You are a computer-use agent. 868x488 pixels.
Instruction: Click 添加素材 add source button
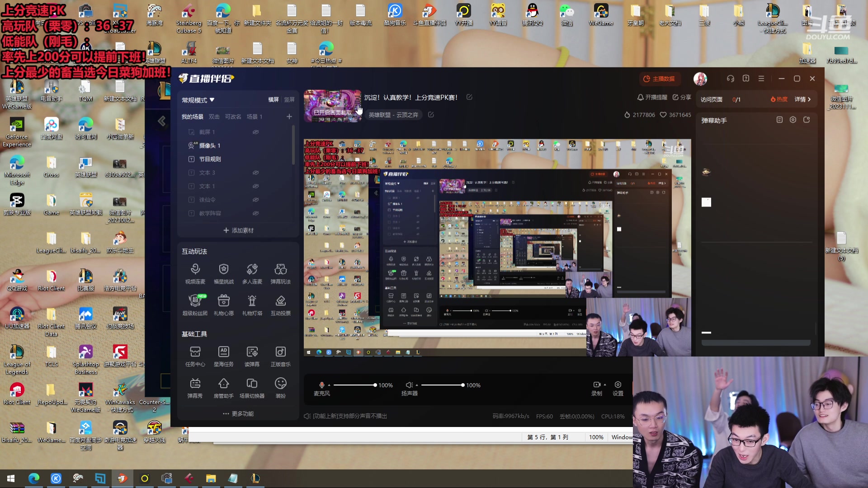(238, 230)
